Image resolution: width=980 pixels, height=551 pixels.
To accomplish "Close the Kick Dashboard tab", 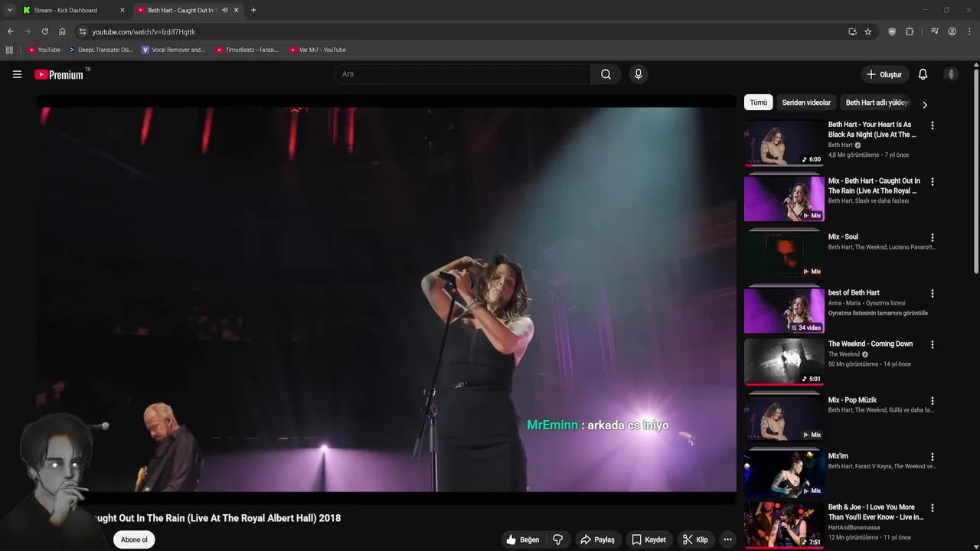I will pyautogui.click(x=122, y=10).
